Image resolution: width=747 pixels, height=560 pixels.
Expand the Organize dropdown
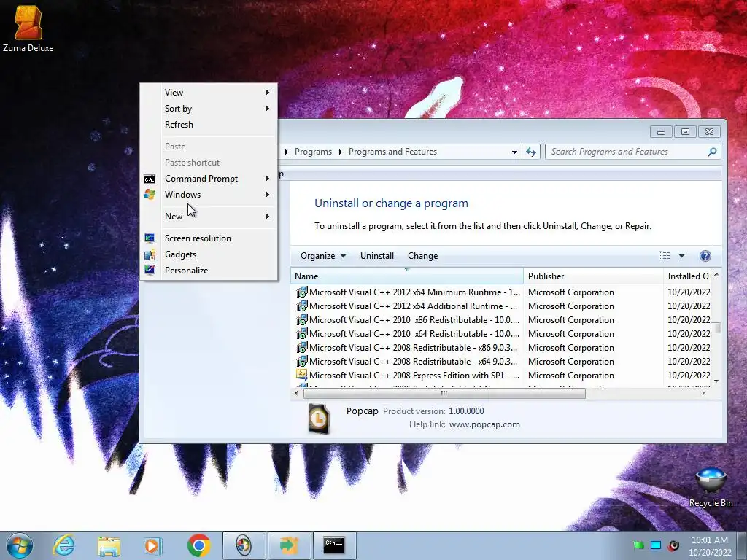(322, 256)
